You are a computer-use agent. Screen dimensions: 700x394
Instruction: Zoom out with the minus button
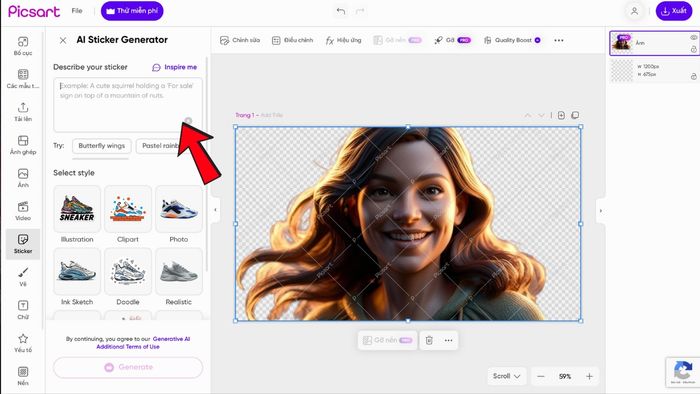pyautogui.click(x=541, y=376)
